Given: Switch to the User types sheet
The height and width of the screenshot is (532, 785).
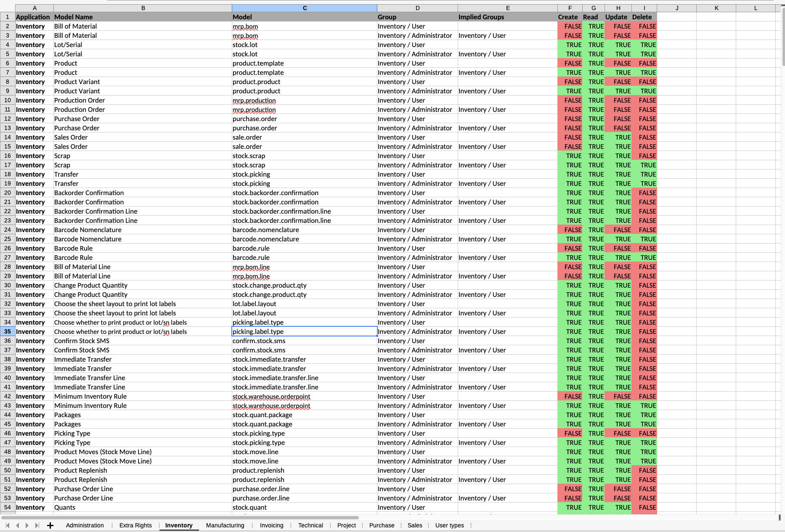Looking at the screenshot, I should point(449,525).
